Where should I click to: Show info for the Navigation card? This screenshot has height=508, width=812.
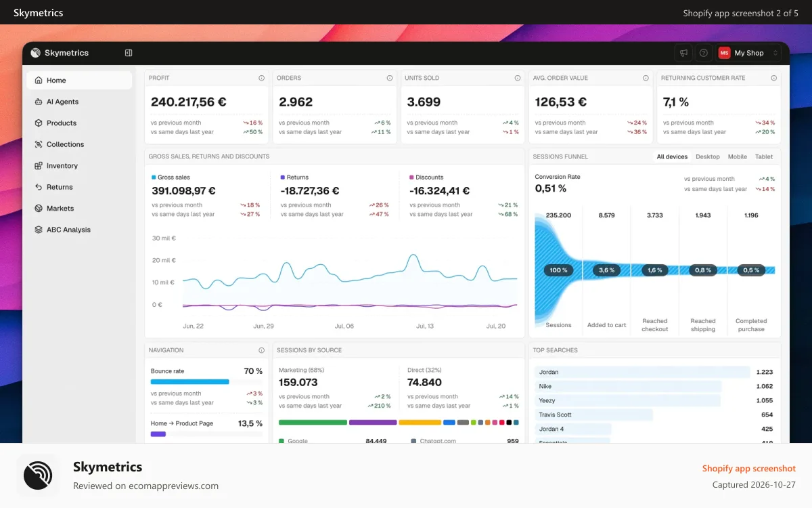click(261, 350)
